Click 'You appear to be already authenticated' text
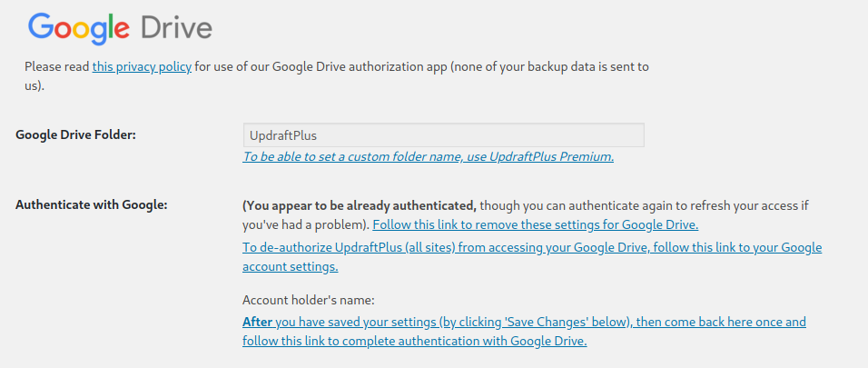 click(360, 206)
